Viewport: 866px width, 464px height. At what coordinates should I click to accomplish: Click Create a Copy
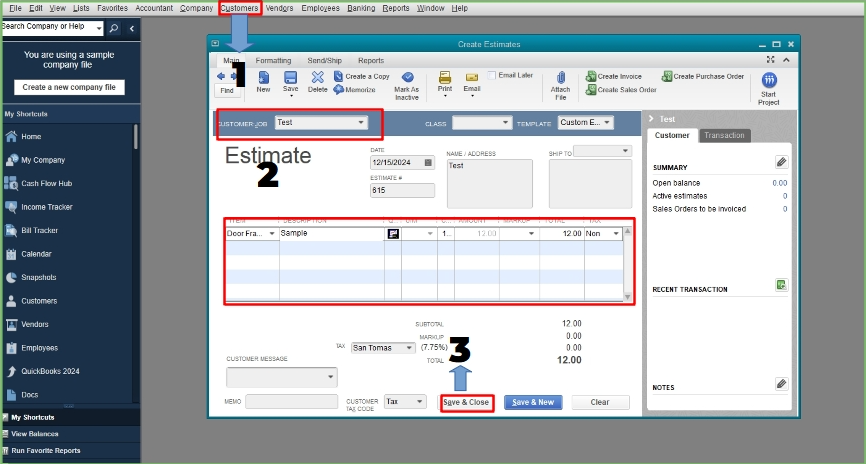[362, 76]
